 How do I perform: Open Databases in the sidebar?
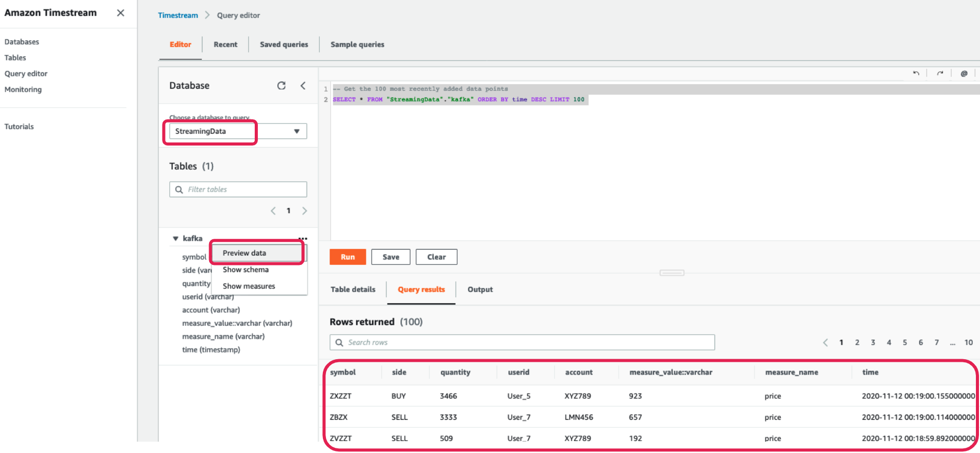pyautogui.click(x=22, y=42)
